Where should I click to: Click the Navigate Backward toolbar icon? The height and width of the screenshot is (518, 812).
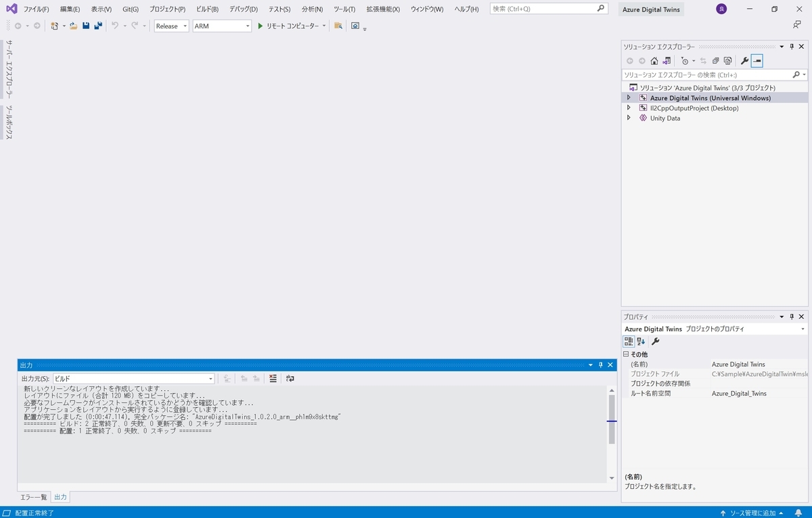(x=18, y=26)
